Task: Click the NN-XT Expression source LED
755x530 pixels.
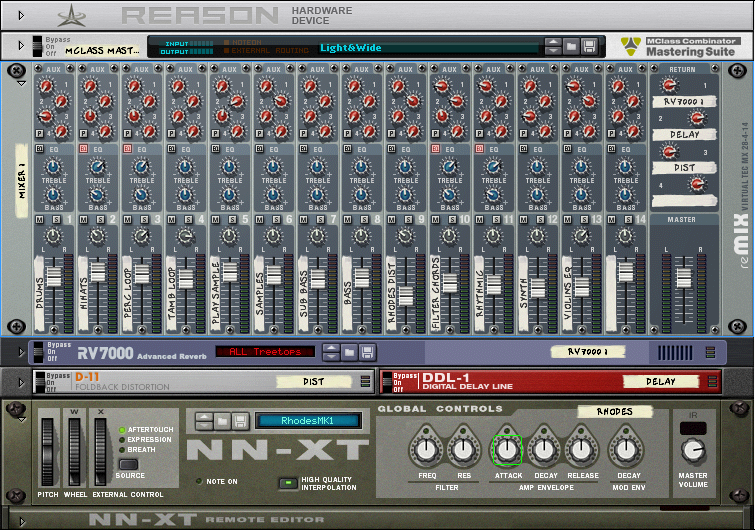Action: [x=122, y=440]
